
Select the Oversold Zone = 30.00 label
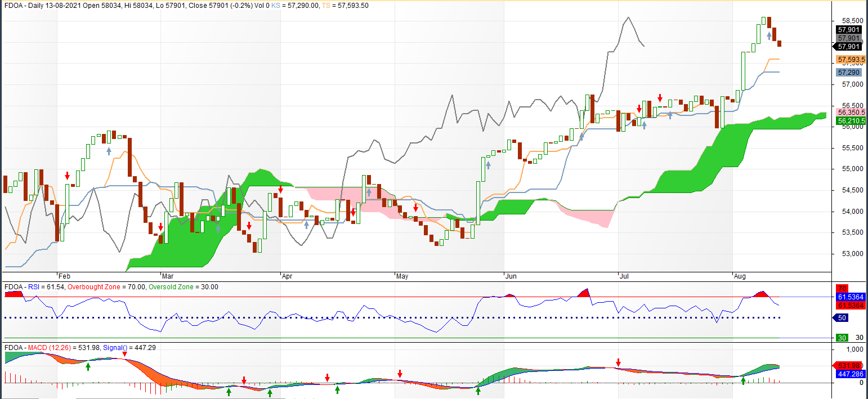[x=182, y=287]
